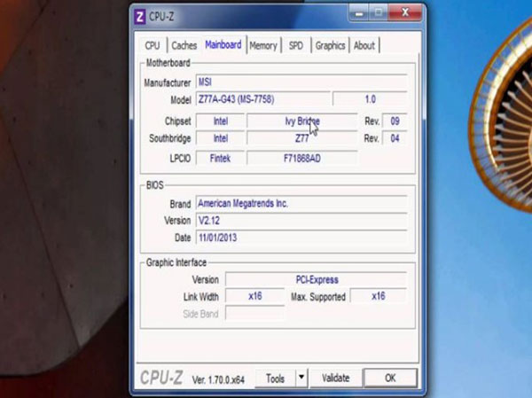Screen dimensions: 532x398
Task: Select the Memory tab
Action: [262, 46]
